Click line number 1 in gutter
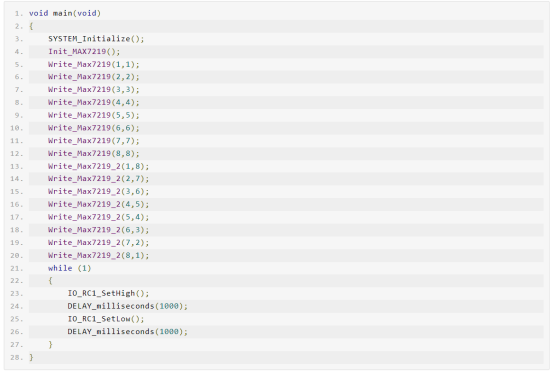554x373 pixels. [x=18, y=13]
